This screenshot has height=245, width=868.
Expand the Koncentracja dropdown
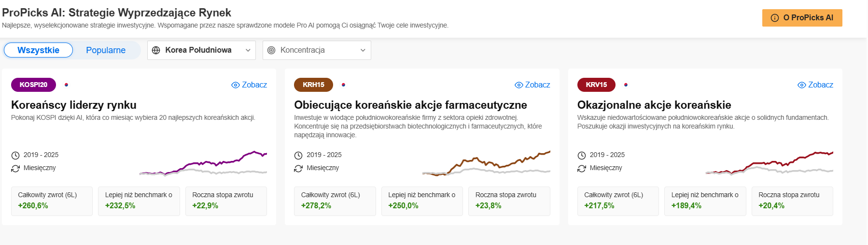pos(317,50)
